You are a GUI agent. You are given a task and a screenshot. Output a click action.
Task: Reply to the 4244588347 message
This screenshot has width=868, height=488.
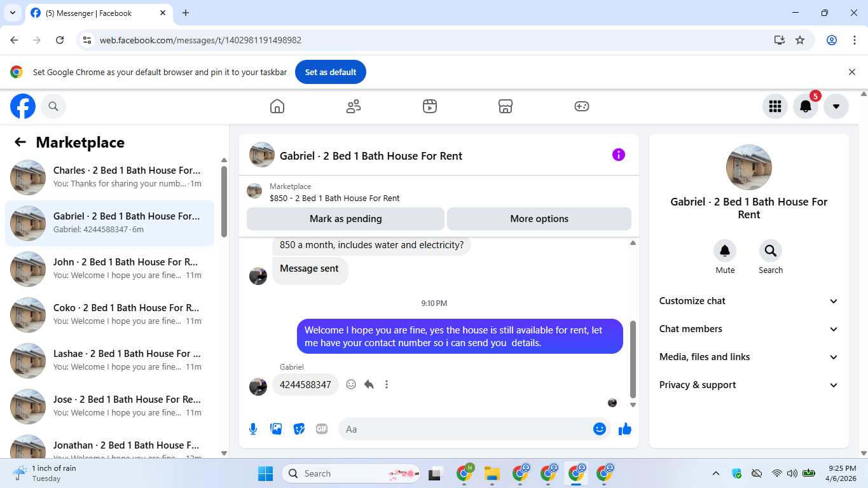[x=369, y=384]
